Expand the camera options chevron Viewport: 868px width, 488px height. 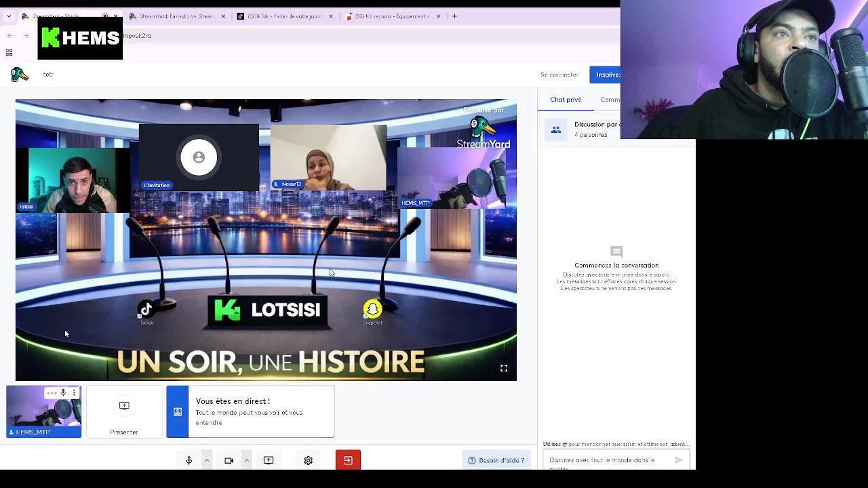(x=247, y=460)
